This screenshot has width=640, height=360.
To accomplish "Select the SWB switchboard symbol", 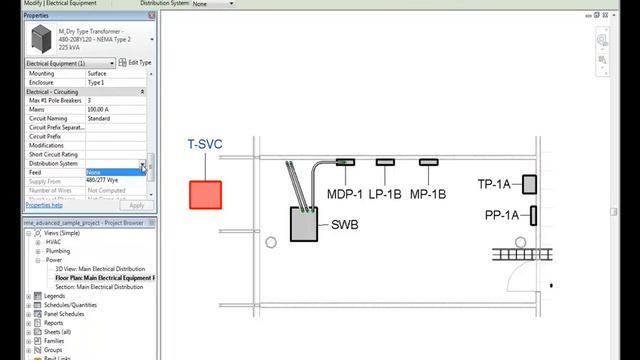I will tap(304, 224).
